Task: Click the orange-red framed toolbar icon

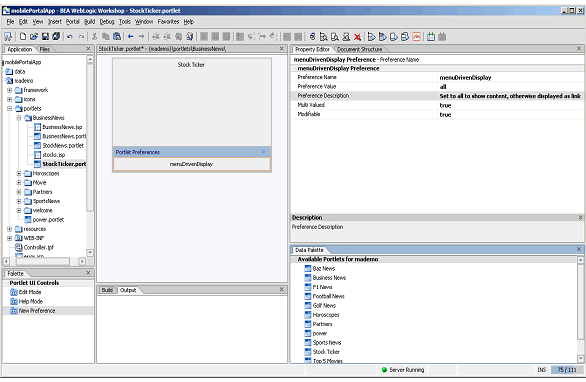Action: [417, 37]
